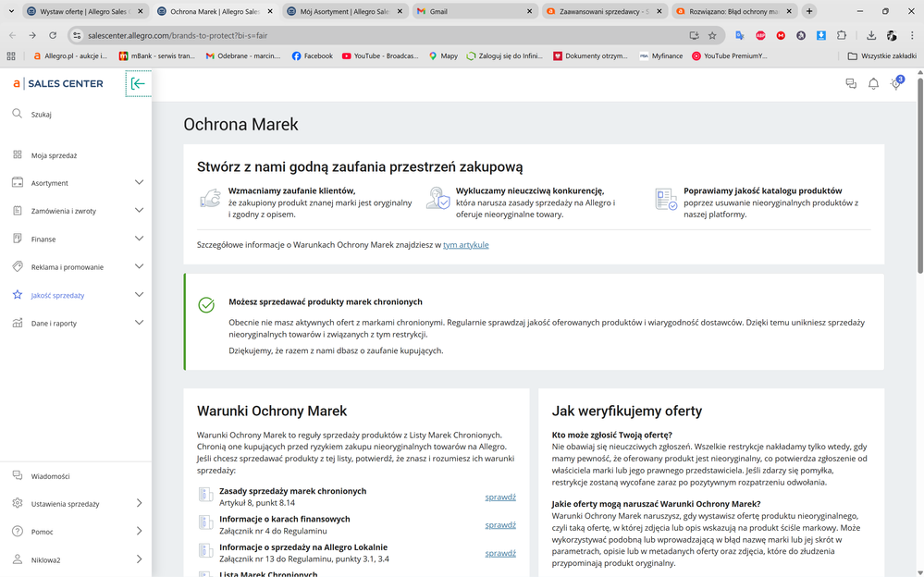Screen dimensions: 924x577
Task: Click the Szukaj search field
Action: pos(76,114)
